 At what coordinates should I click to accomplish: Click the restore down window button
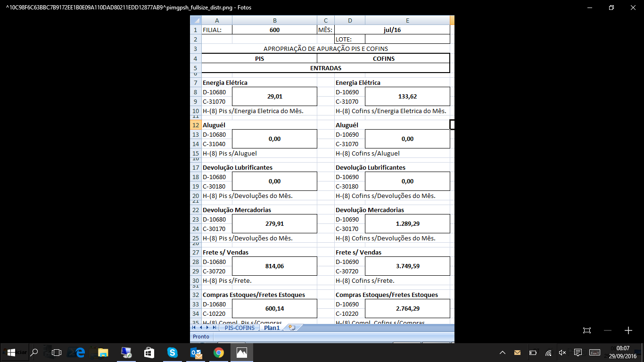(611, 8)
